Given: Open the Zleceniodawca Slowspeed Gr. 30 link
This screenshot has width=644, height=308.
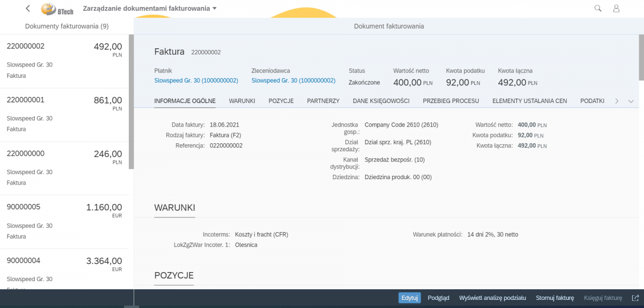Looking at the screenshot, I should [293, 80].
